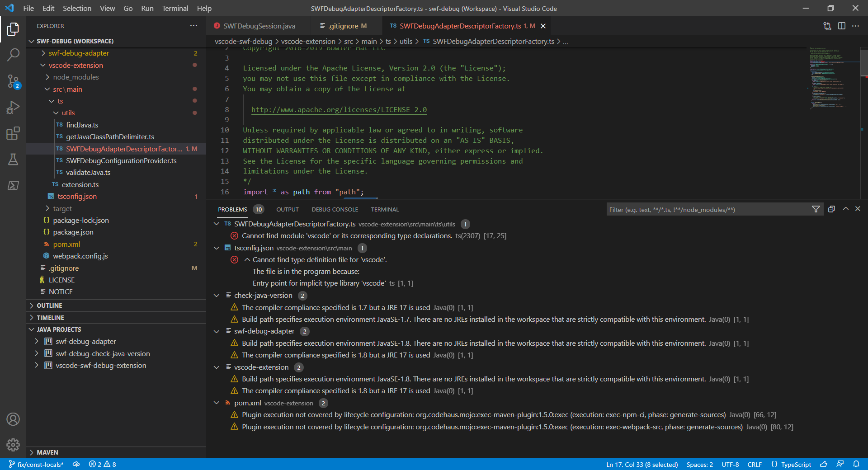
Task: Click TypeScript language mode in status bar
Action: tap(796, 465)
